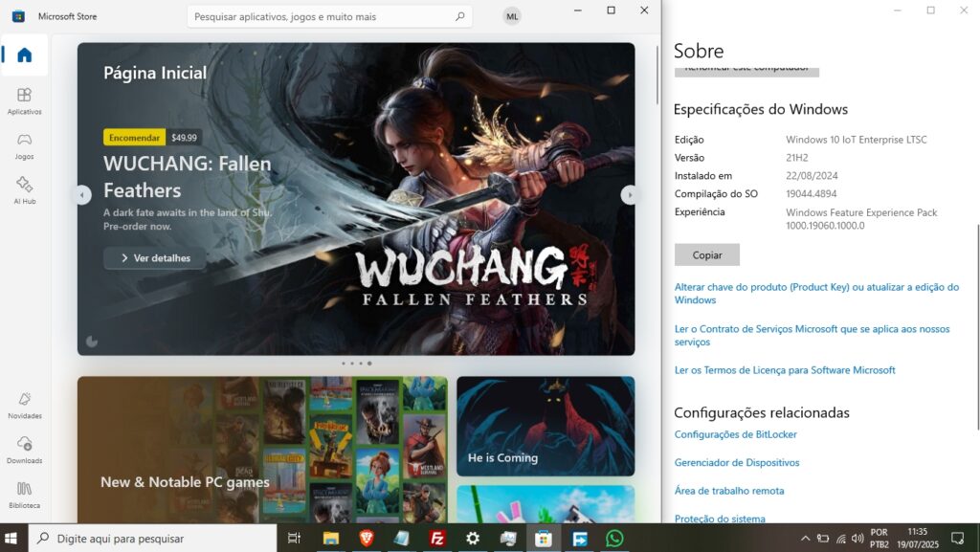980x552 pixels.
Task: Open the battery/power tray icon
Action: point(823,539)
